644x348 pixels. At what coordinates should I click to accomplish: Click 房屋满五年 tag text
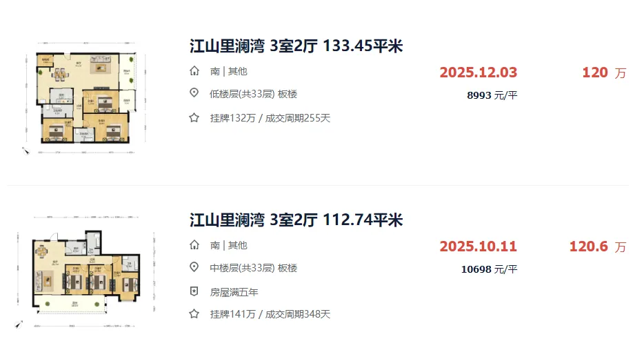[x=234, y=292]
